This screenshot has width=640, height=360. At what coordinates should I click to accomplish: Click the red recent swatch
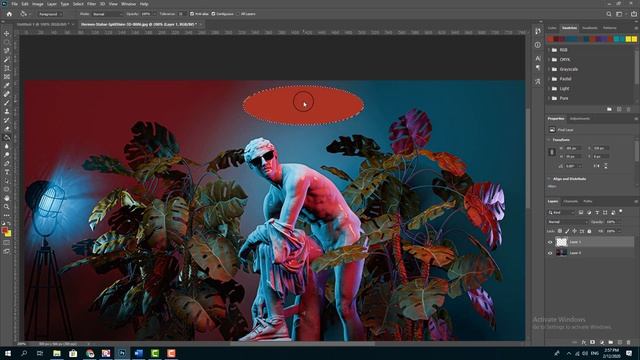pyautogui.click(x=550, y=39)
